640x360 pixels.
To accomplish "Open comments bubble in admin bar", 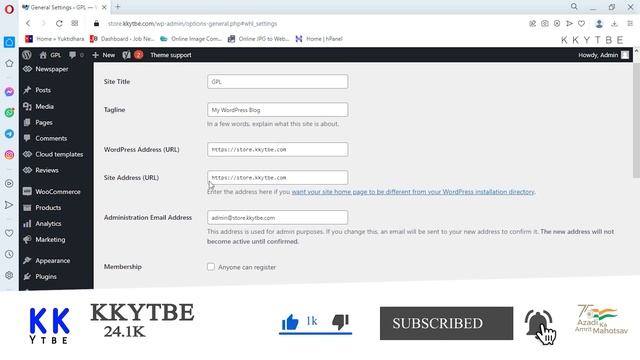I will click(x=76, y=55).
